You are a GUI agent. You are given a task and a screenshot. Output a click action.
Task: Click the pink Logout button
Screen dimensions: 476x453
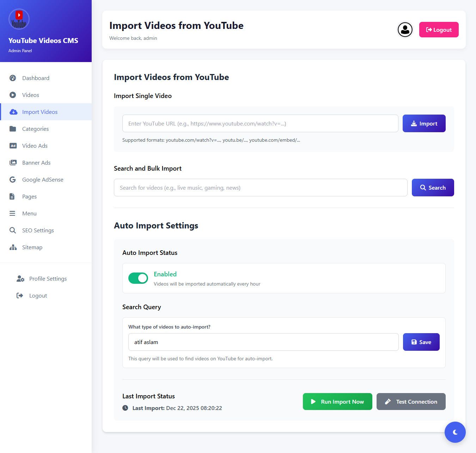439,30
